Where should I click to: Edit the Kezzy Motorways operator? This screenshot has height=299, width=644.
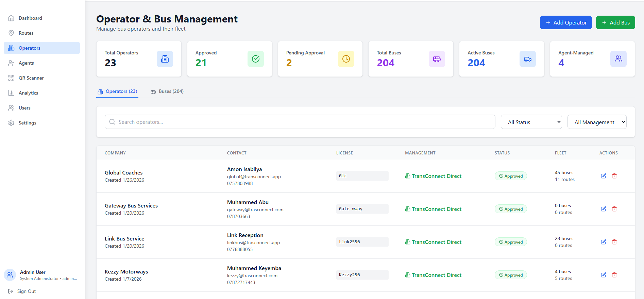604,275
